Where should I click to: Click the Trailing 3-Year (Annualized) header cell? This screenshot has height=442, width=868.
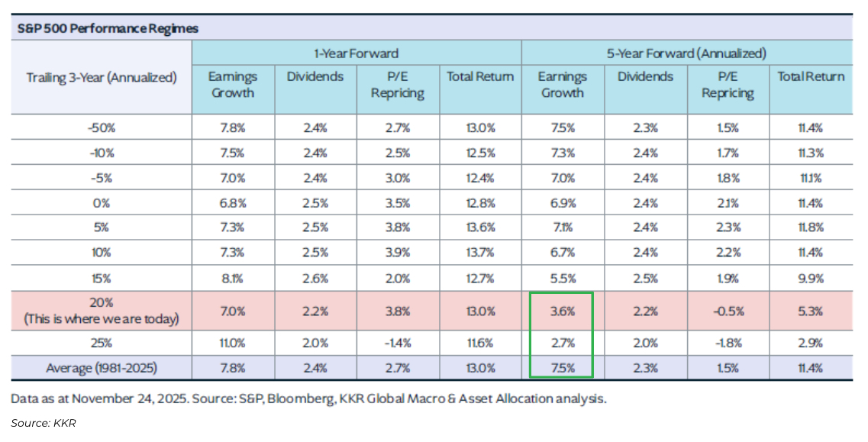102,77
